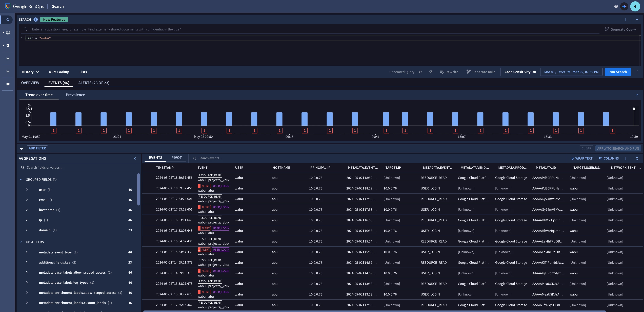Switch to the OVERVIEW tab
Viewport: 644px width, 312px height.
30,83
